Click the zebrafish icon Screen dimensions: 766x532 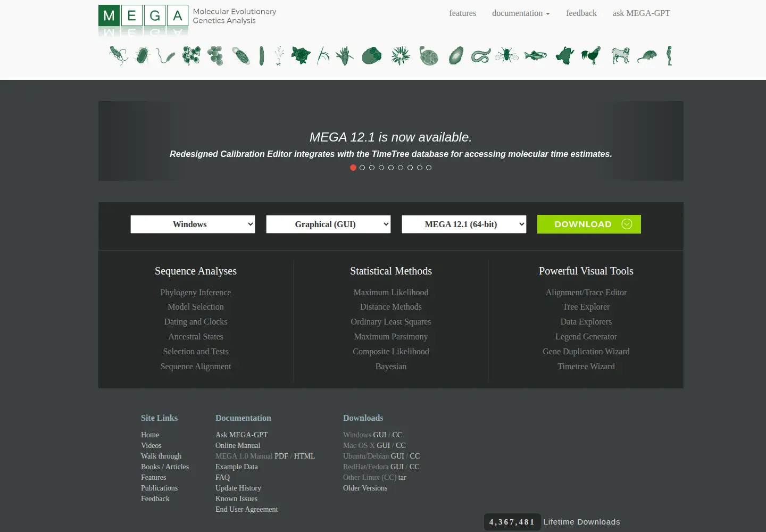pyautogui.click(x=536, y=55)
